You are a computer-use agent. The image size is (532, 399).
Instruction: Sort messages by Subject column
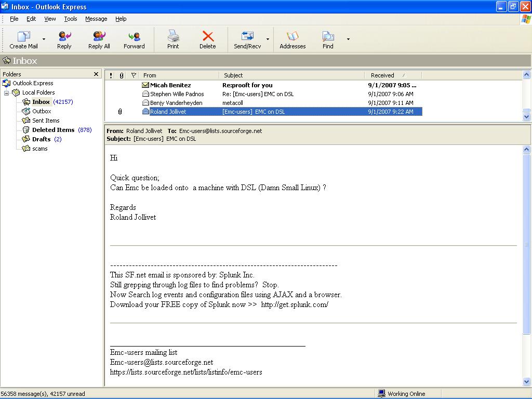click(292, 75)
